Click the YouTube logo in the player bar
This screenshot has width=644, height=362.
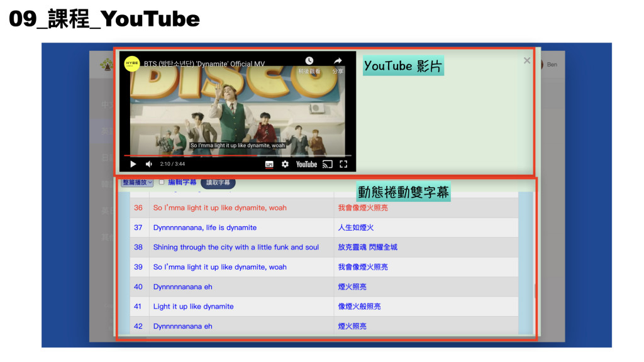[x=306, y=164]
